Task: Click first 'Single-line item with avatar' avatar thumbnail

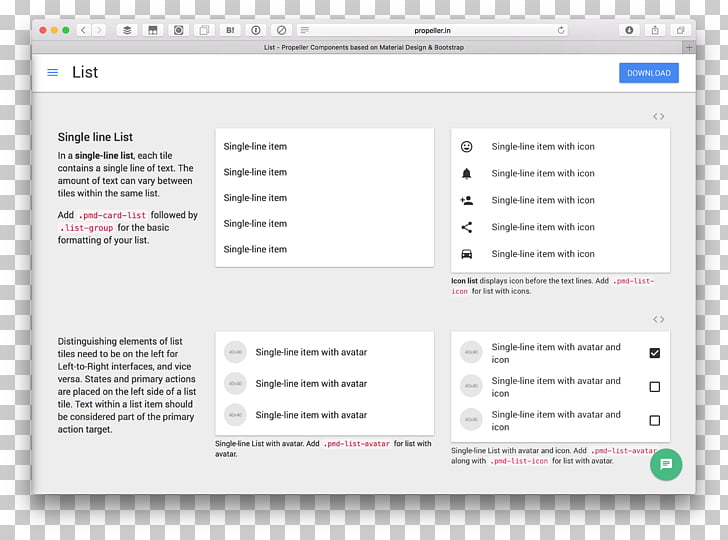Action: click(x=235, y=352)
